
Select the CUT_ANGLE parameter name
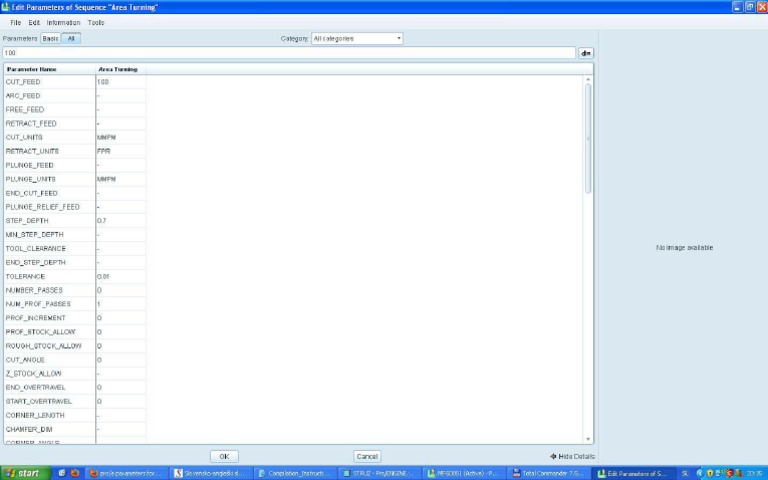coord(24,360)
